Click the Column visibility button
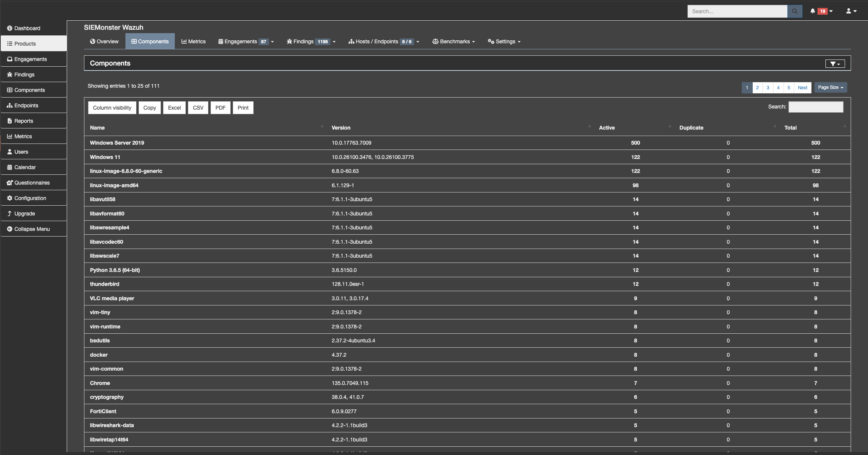868x455 pixels. (112, 108)
